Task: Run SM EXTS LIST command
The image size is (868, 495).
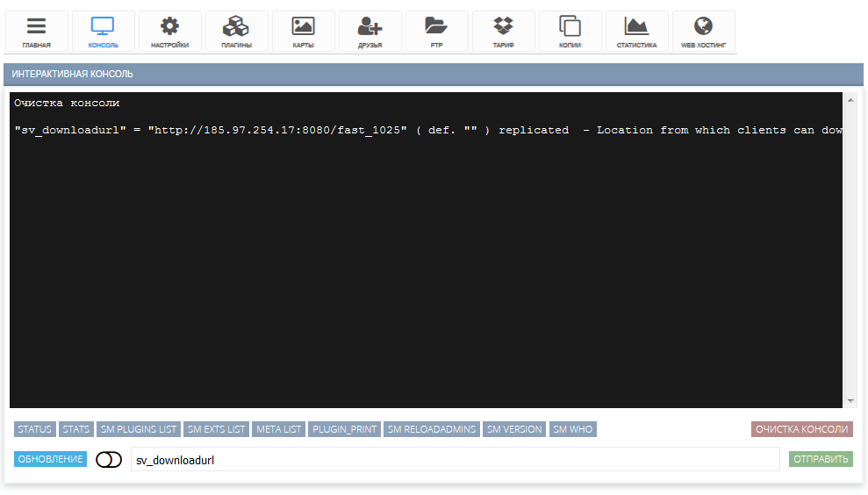Action: click(x=216, y=429)
